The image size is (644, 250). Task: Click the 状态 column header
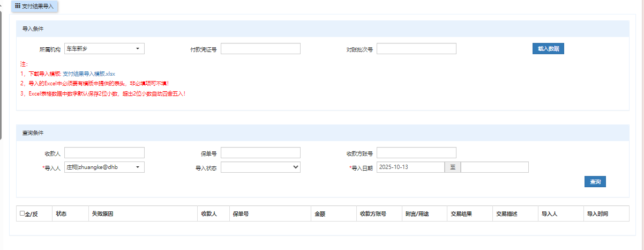(70, 214)
